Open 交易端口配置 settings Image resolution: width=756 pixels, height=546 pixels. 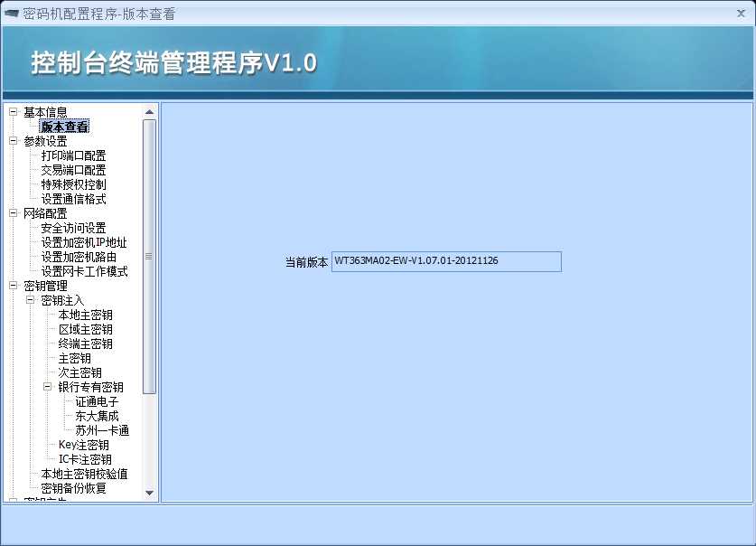[x=73, y=170]
